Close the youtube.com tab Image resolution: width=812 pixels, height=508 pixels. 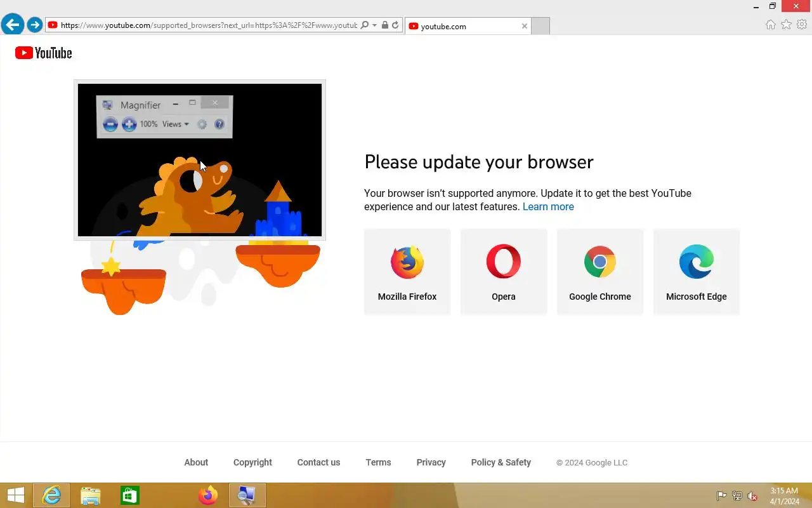(524, 26)
